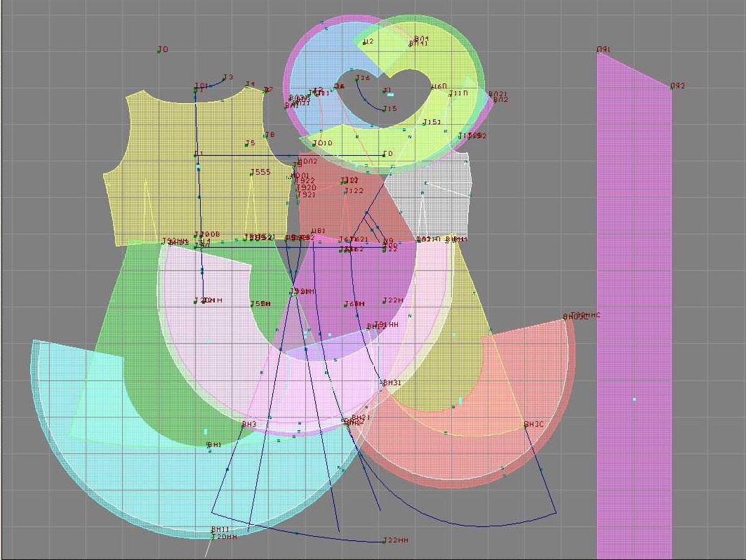Click point T20HH at skirt bottom
Screen dimensions: 746x560
click(x=213, y=537)
